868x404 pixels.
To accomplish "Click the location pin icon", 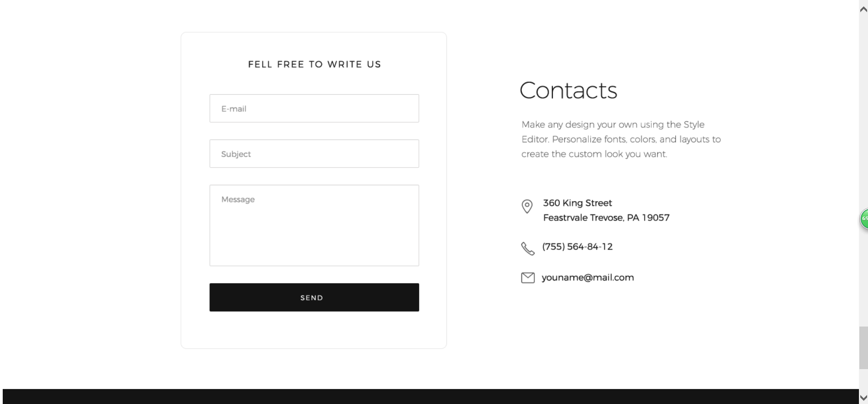I will pos(527,207).
